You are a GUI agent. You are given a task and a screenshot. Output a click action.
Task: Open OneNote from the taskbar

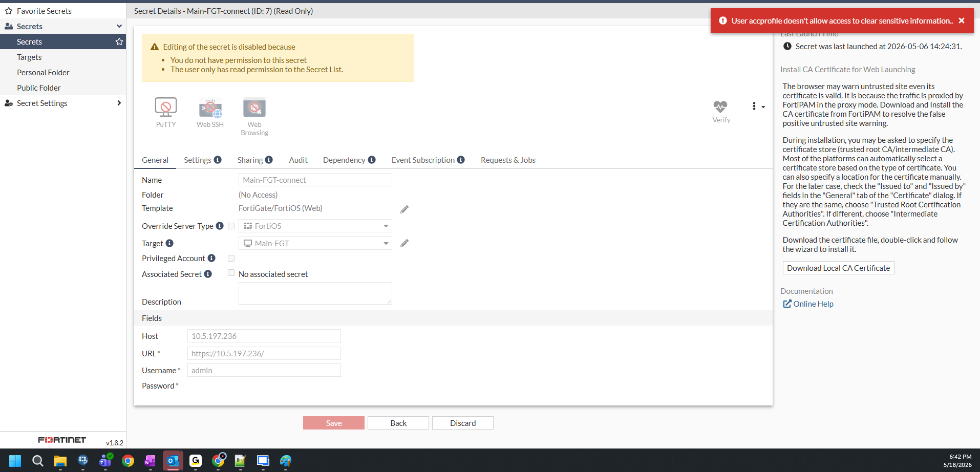pos(151,461)
